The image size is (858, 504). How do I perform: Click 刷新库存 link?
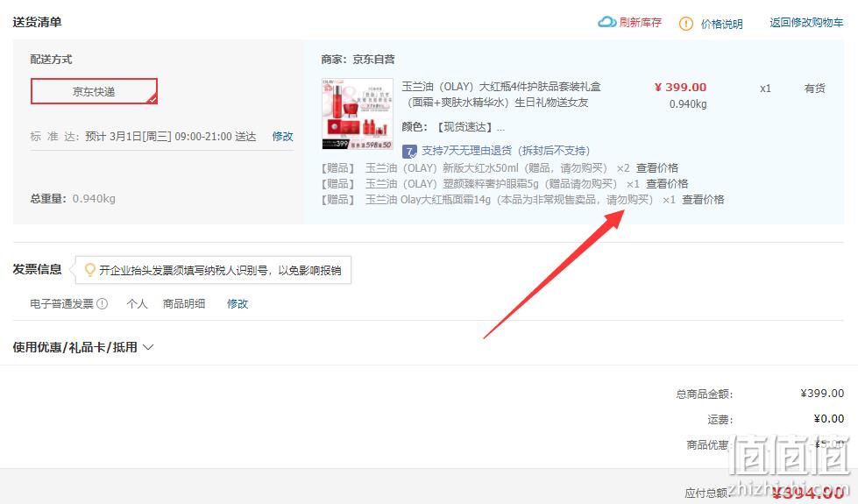tap(641, 22)
